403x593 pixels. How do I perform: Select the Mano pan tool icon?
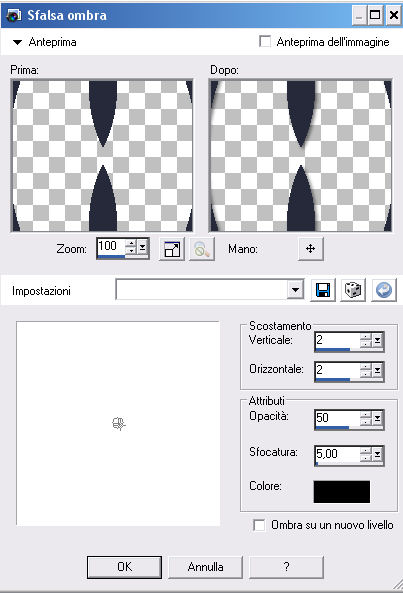point(310,249)
